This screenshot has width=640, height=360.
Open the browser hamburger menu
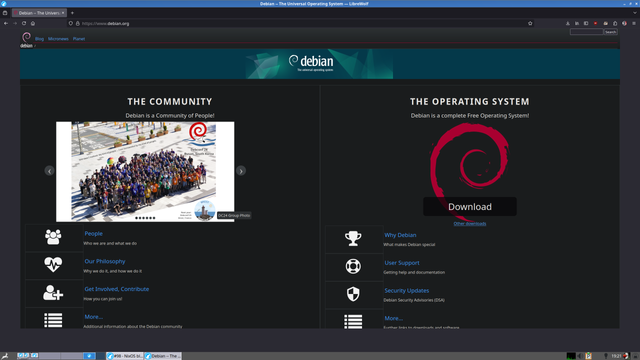[x=634, y=23]
